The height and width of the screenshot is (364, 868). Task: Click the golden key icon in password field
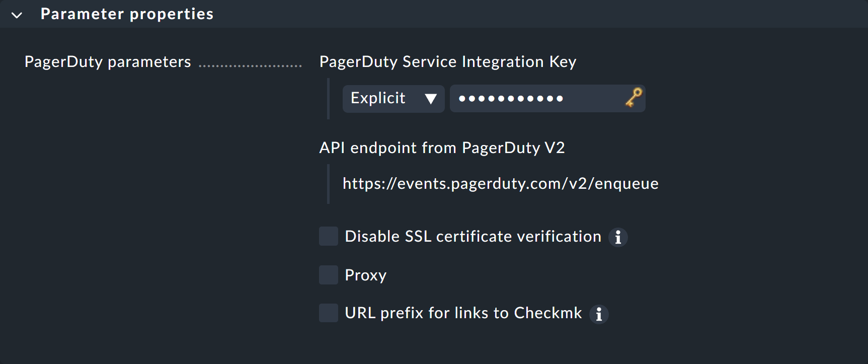tap(634, 98)
